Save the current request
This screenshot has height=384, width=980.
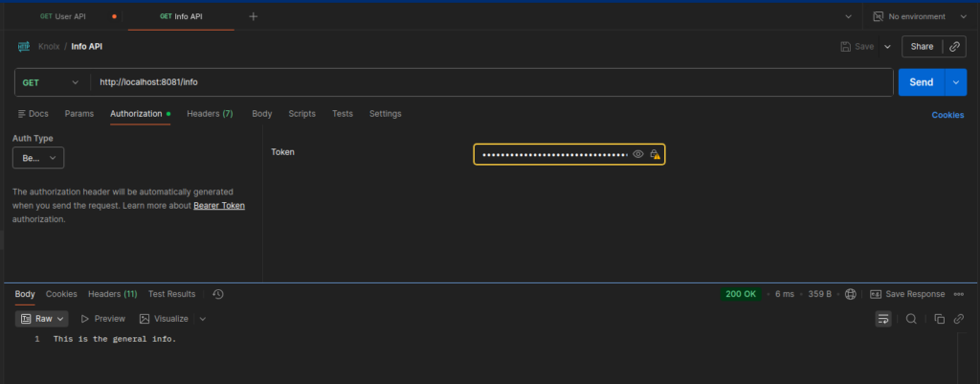(x=857, y=47)
